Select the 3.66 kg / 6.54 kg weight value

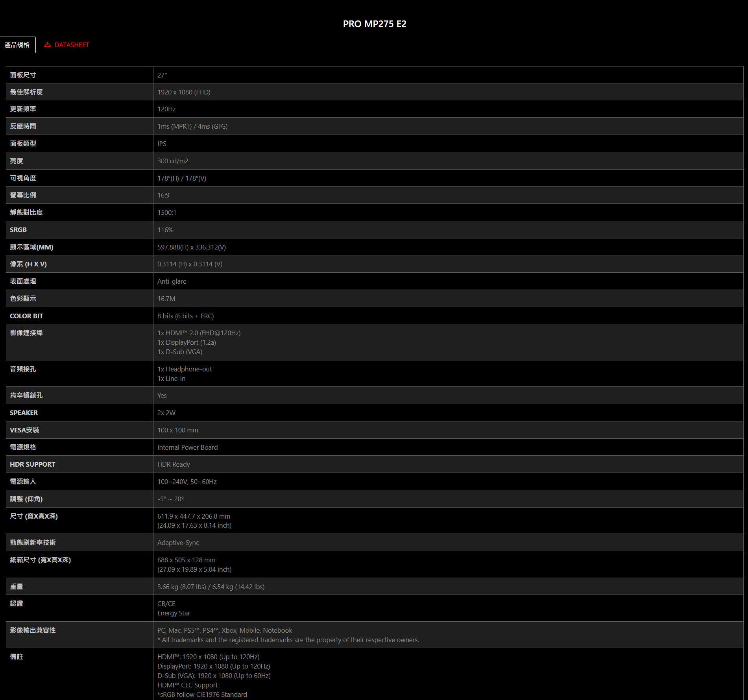(x=211, y=587)
